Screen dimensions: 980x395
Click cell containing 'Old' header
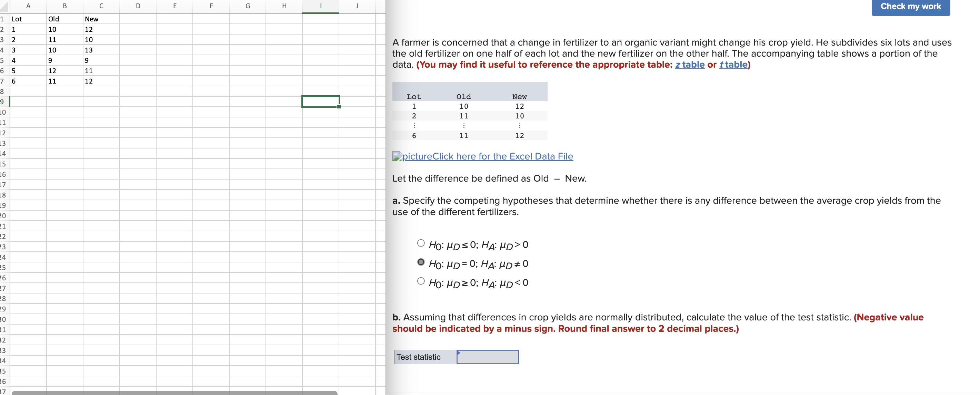[x=64, y=19]
